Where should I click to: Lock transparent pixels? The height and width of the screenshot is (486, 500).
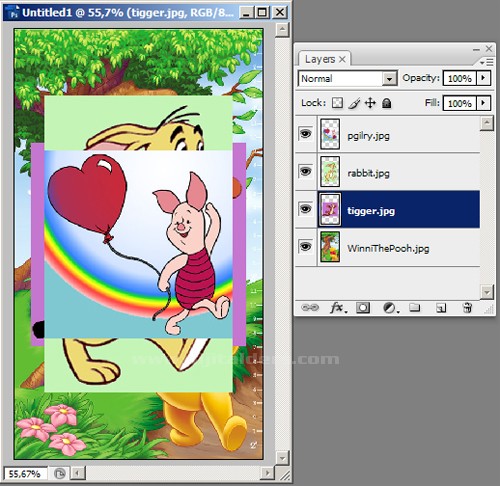[x=337, y=103]
